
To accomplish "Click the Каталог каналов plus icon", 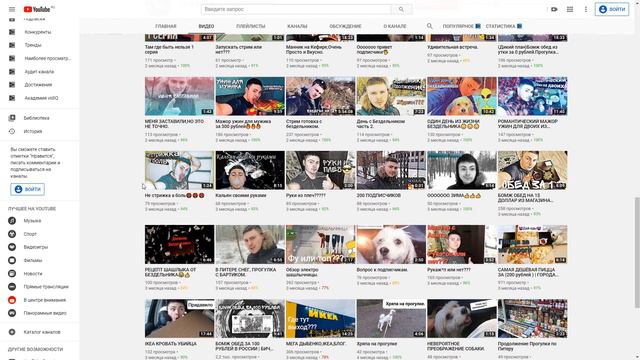I will point(12,332).
